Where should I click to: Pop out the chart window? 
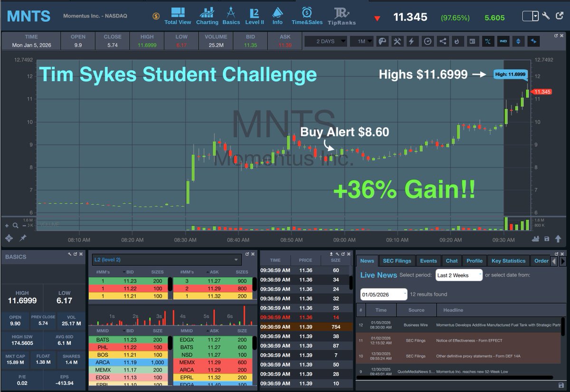coord(556,35)
